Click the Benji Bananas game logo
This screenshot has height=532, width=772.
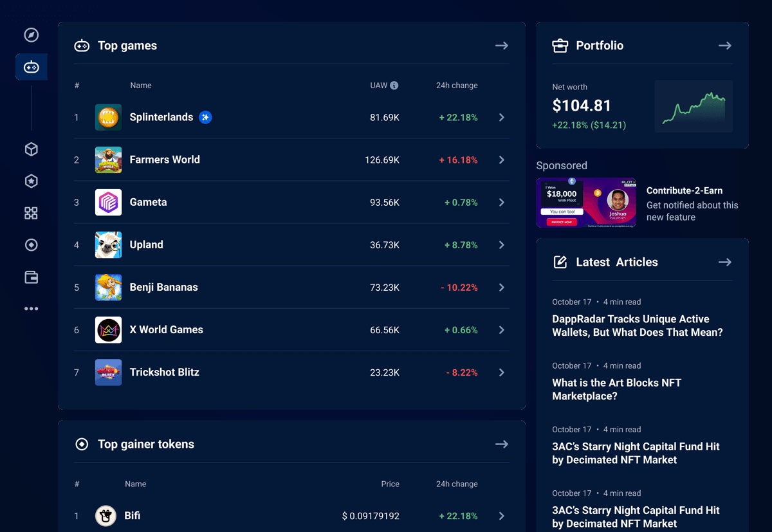click(x=108, y=287)
